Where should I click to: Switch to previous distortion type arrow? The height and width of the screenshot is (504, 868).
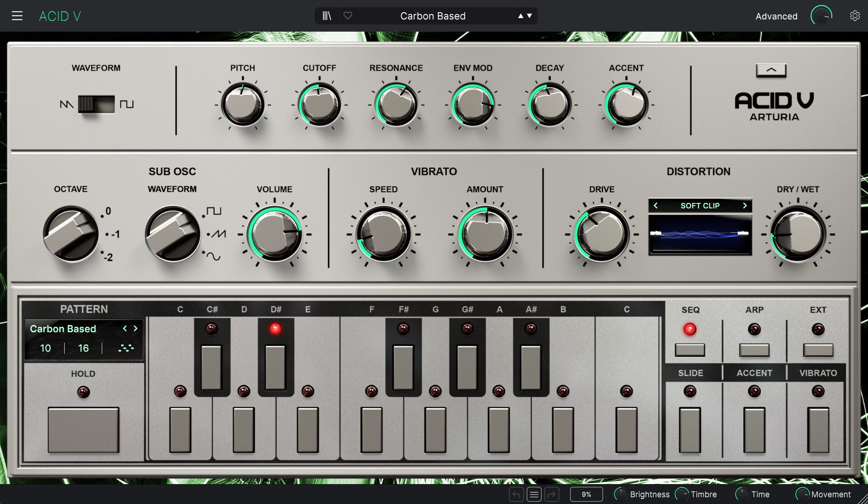tap(656, 206)
